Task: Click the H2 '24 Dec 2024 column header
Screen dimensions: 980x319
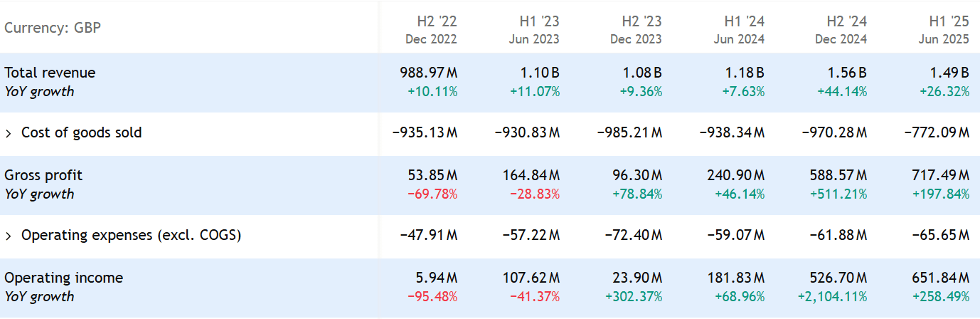Action: click(x=841, y=30)
